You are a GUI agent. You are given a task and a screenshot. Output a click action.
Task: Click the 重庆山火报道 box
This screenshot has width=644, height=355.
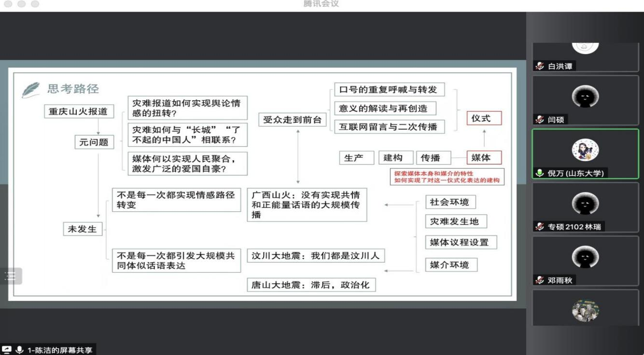(78, 111)
